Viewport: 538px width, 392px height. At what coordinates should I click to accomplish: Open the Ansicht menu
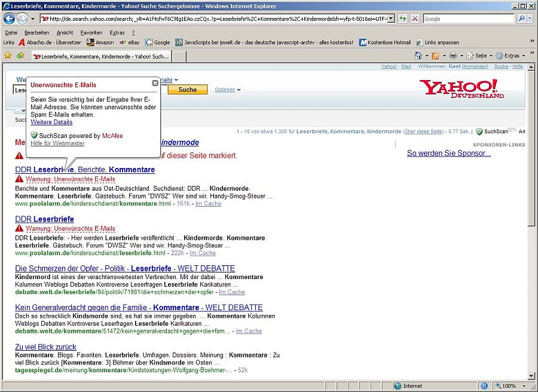[x=65, y=33]
